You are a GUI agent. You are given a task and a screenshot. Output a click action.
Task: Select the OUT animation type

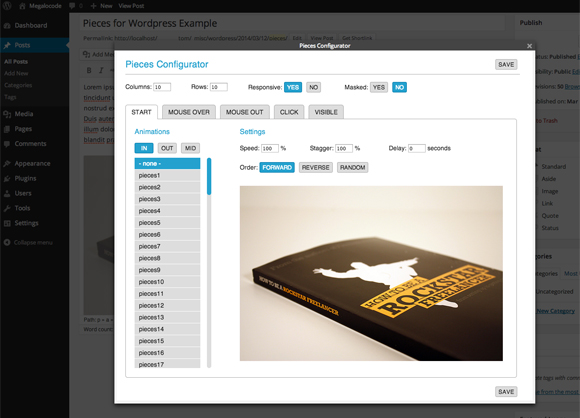click(x=167, y=148)
